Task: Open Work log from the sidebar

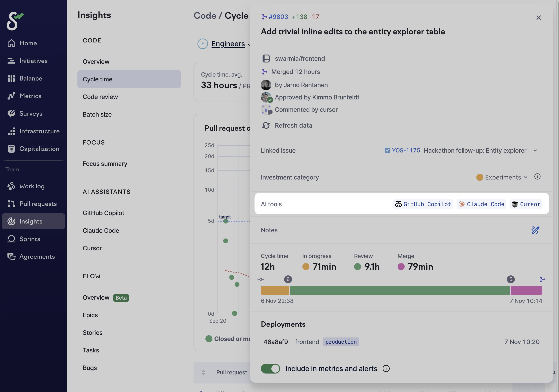Action: coord(32,186)
